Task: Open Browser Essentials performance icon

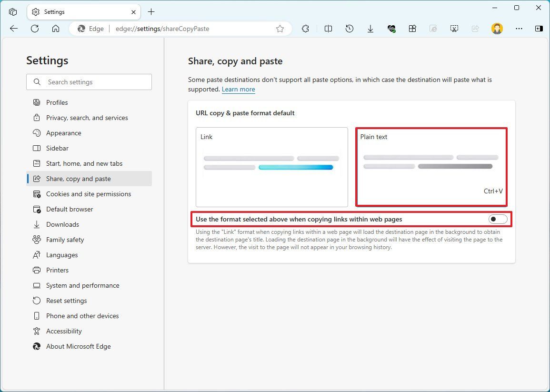Action: click(x=391, y=29)
